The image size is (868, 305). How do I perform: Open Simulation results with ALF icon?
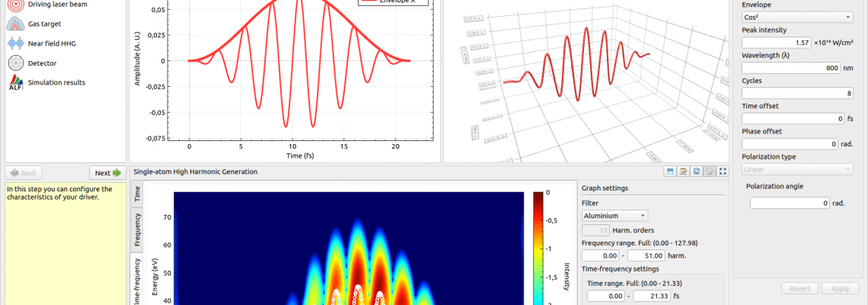(46, 82)
